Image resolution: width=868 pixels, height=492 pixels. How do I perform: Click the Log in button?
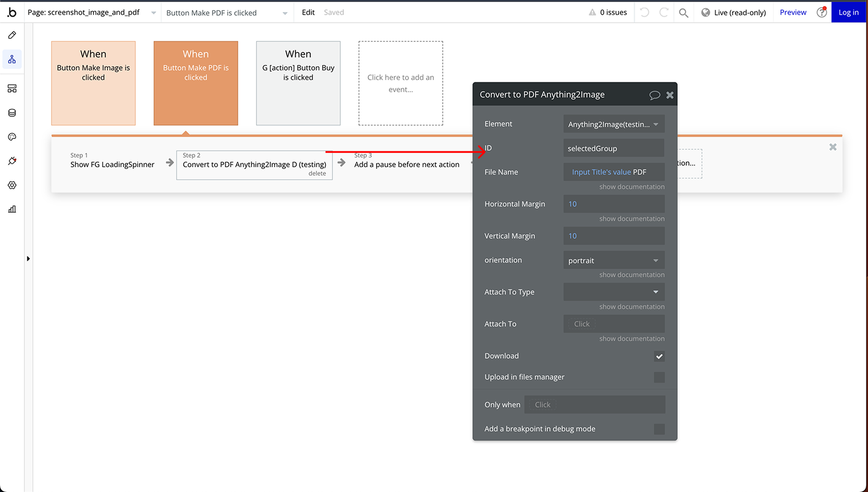[849, 13]
